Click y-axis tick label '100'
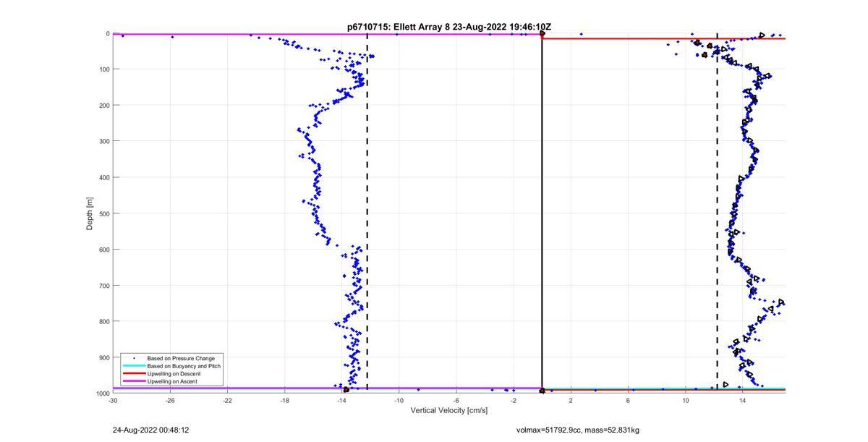868x442 pixels. [103, 69]
